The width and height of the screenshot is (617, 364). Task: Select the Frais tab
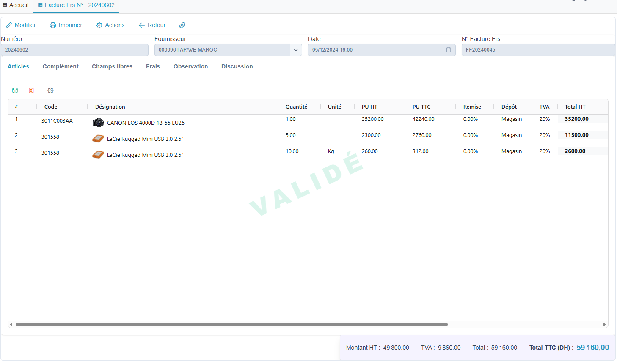click(x=153, y=66)
